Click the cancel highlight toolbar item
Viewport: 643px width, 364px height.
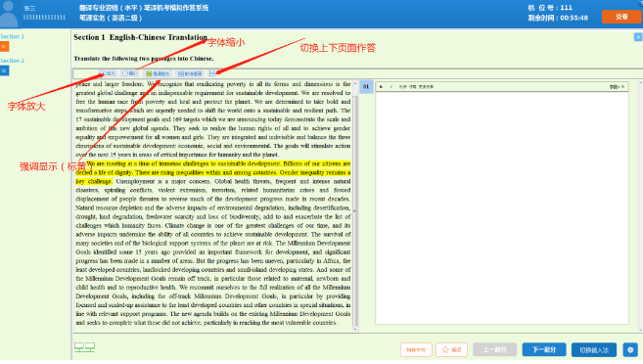[x=190, y=73]
